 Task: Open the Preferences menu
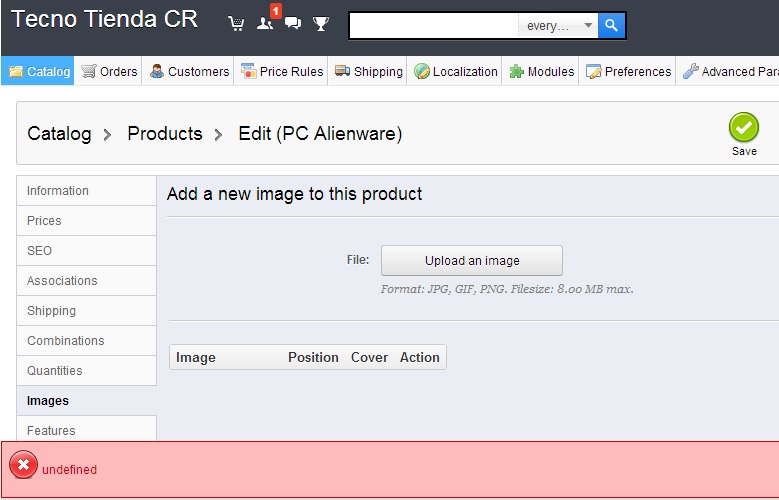click(628, 71)
